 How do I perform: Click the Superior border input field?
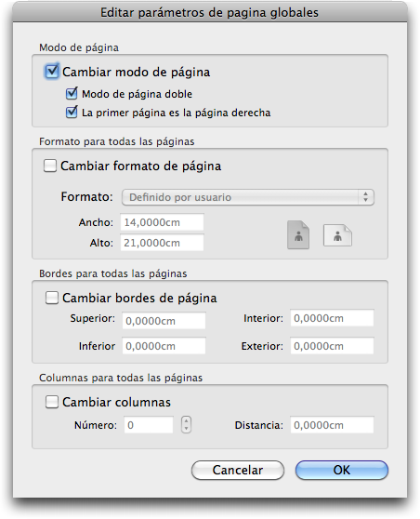point(164,320)
